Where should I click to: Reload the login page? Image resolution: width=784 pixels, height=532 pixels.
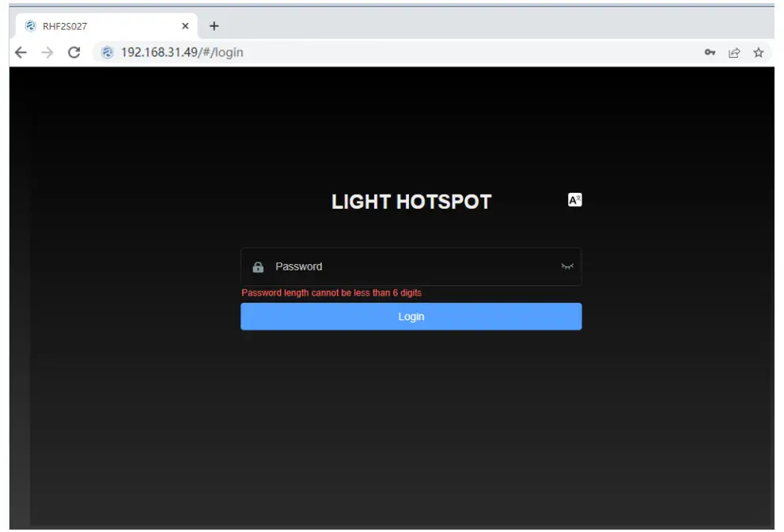tap(74, 52)
